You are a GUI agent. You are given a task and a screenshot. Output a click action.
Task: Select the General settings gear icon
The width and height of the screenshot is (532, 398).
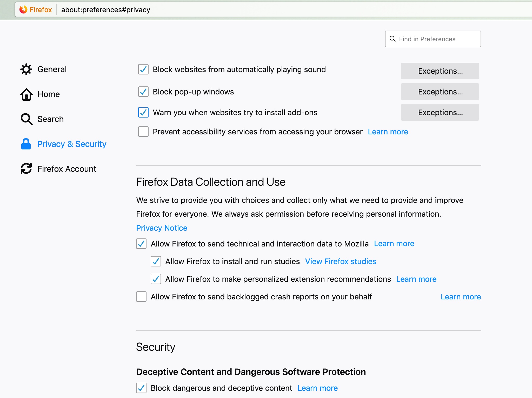click(x=26, y=69)
